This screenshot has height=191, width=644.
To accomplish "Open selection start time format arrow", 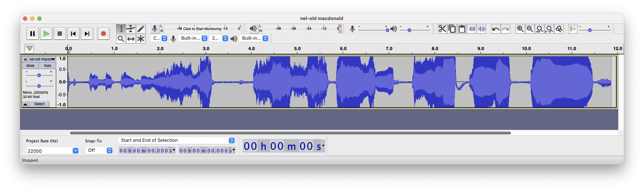I will [x=174, y=150].
